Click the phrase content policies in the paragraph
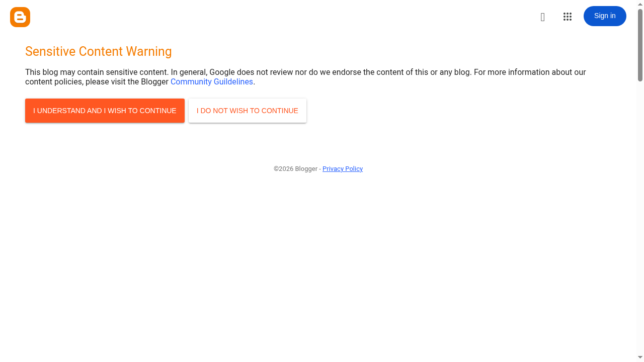Image resolution: width=644 pixels, height=362 pixels. click(54, 82)
